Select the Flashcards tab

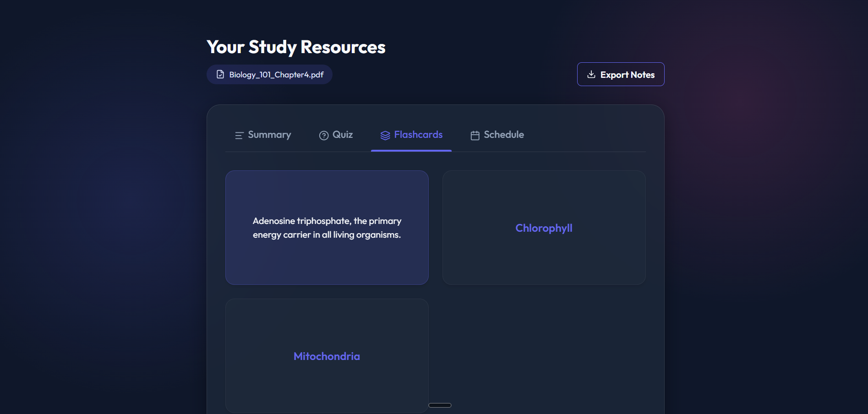[411, 135]
